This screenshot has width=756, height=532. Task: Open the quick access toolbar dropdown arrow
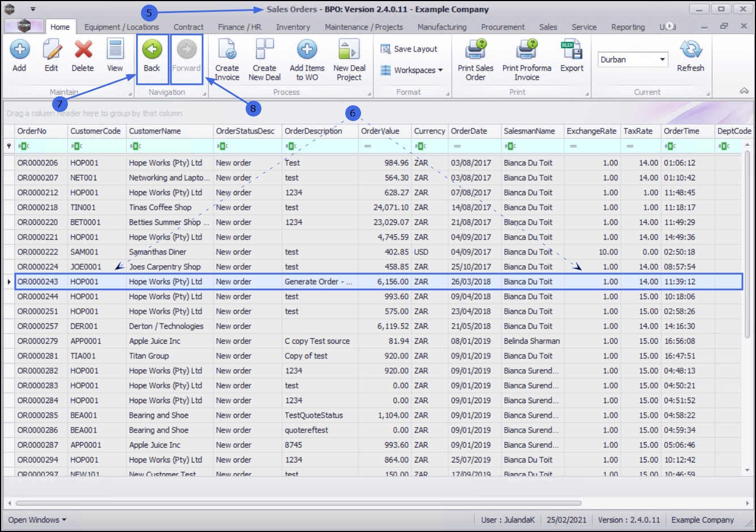coord(33,10)
